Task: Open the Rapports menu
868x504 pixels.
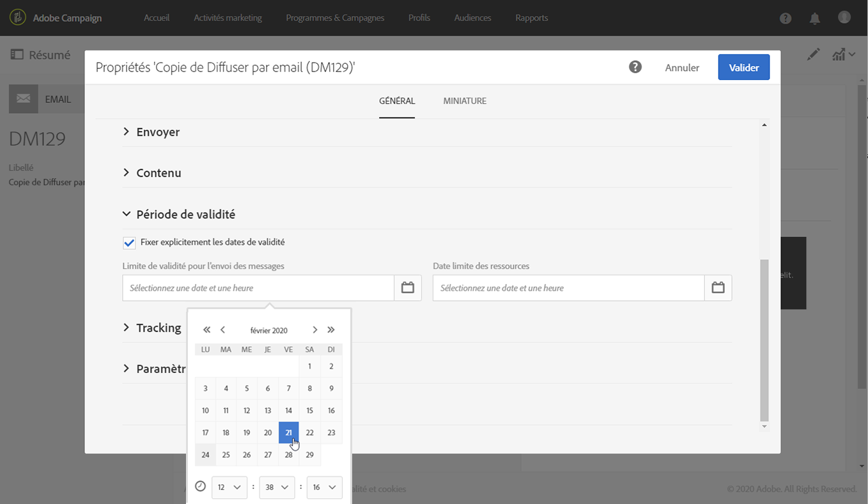Action: click(x=532, y=18)
